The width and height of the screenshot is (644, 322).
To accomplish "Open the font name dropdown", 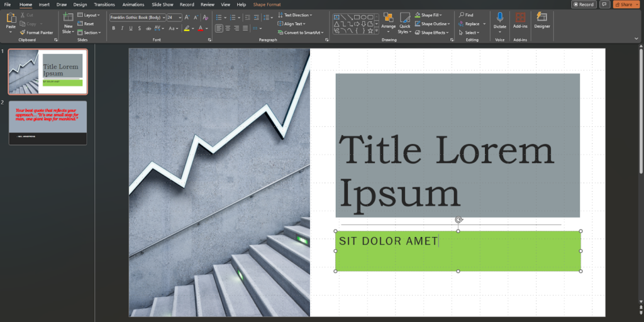I will pyautogui.click(x=163, y=18).
